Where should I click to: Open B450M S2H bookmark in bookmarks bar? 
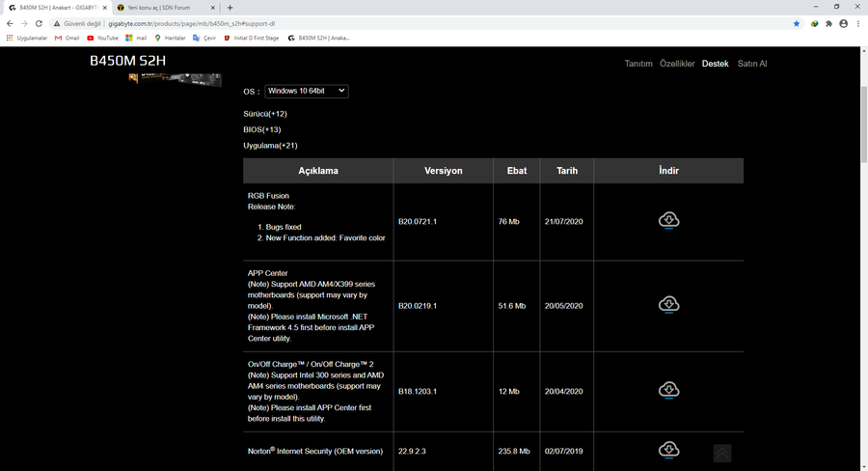click(x=319, y=38)
